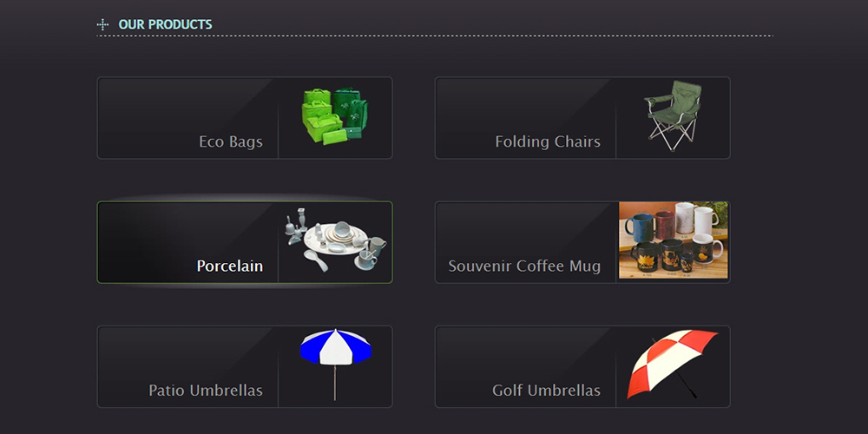Screen dimensions: 868x434
Task: Click the white porcelain spoon in the image
Action: pos(316,260)
